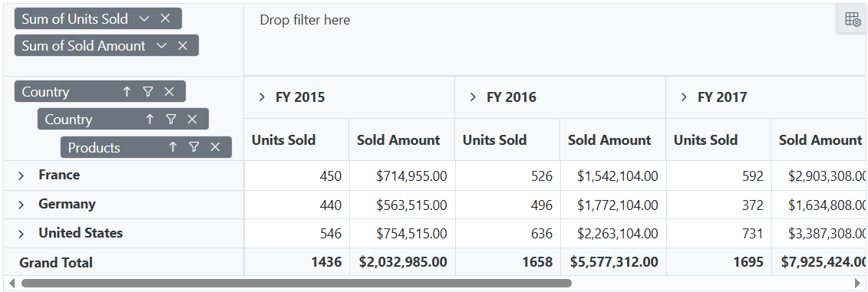The width and height of the screenshot is (868, 292).
Task: Click the FY 2016 header text
Action: (511, 97)
